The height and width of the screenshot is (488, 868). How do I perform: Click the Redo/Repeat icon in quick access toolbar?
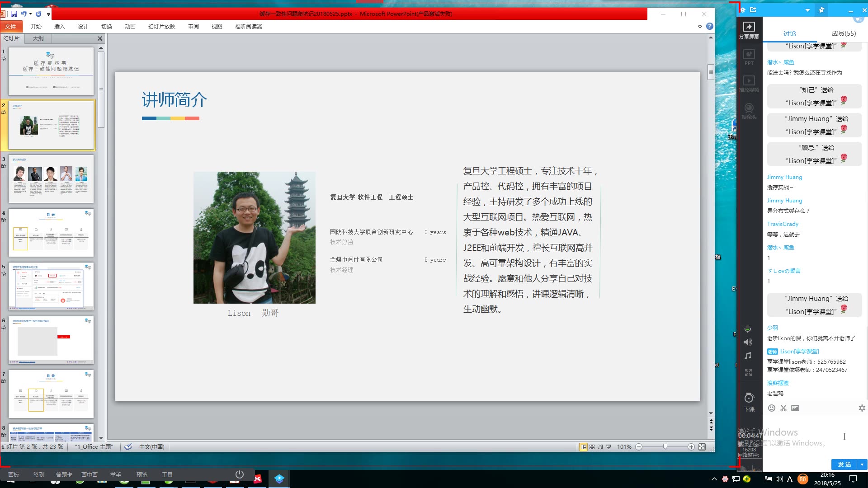[x=38, y=14]
